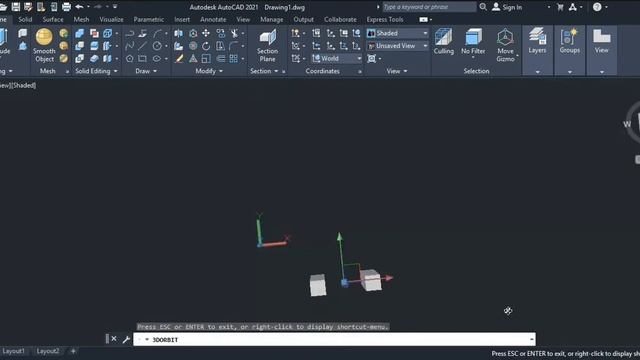This screenshot has width=640, height=360.
Task: Select the Circle tool in Draw panel
Action: coord(157,46)
